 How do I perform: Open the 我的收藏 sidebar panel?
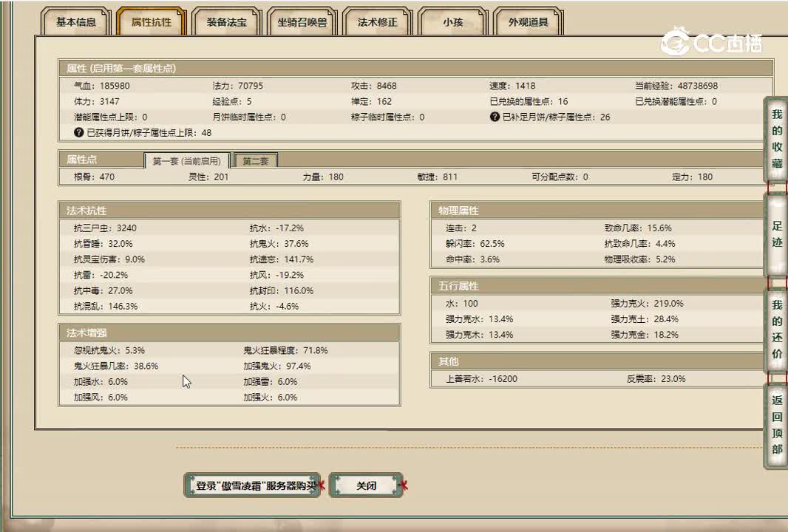(776, 137)
